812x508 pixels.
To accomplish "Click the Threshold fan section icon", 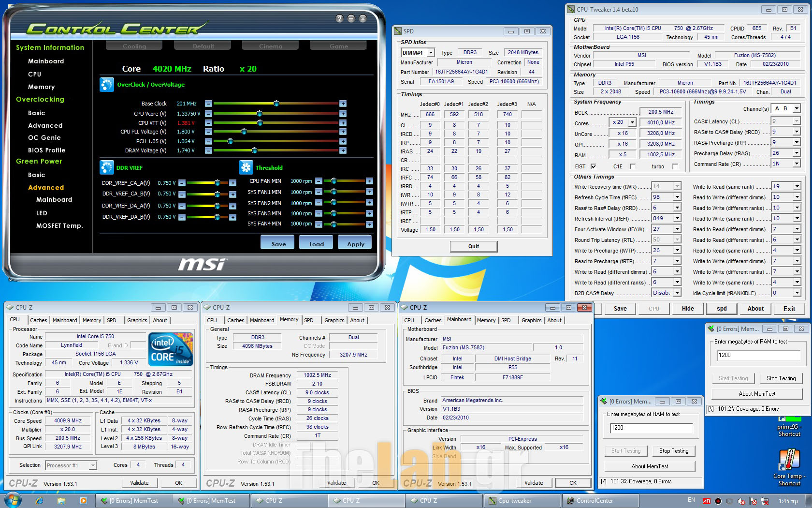I will (x=246, y=167).
